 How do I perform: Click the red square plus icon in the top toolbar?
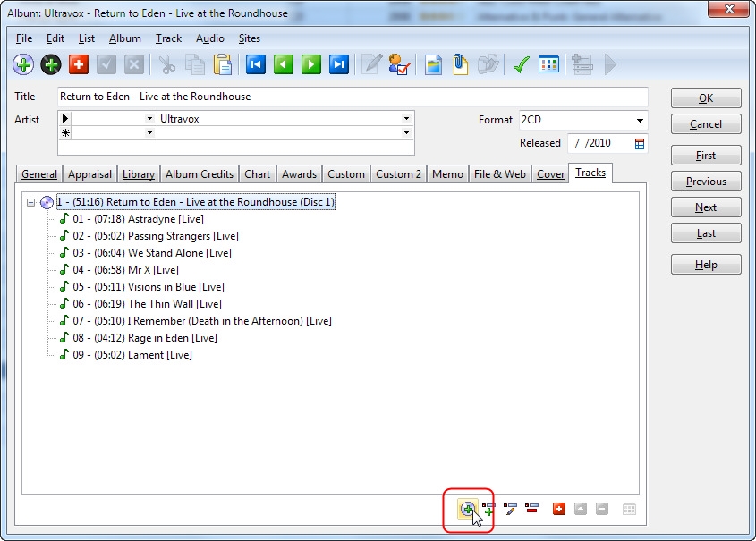tap(79, 64)
